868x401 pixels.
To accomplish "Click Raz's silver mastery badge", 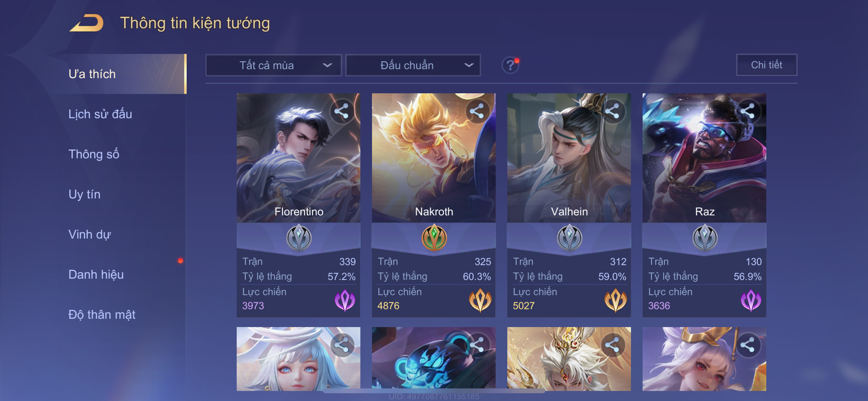I will [x=705, y=237].
